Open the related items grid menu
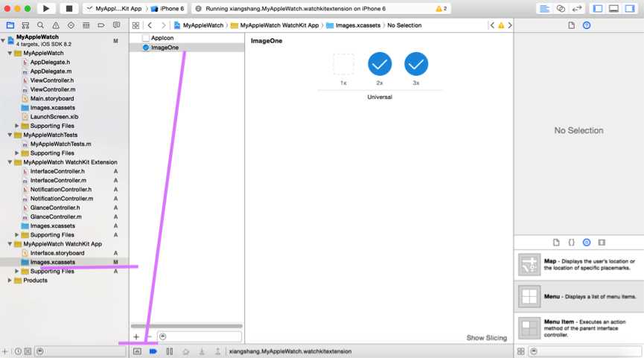Viewport: 644px width, 358px height. pyautogui.click(x=136, y=25)
